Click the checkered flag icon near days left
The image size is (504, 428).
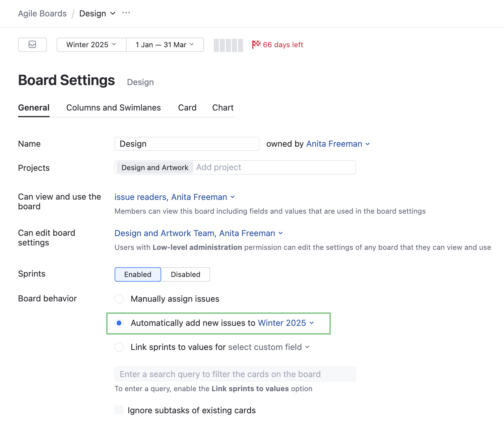coord(256,44)
